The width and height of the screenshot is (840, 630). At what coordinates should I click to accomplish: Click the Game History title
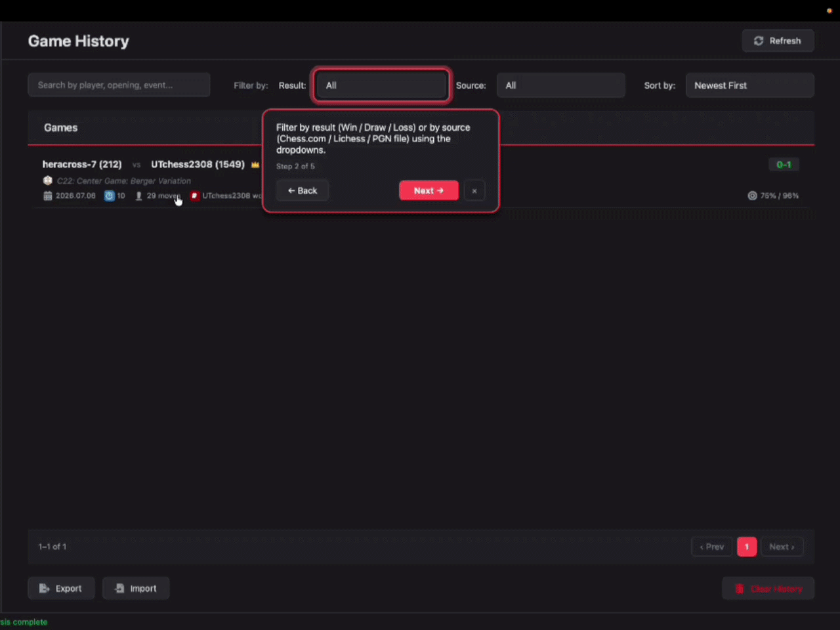click(79, 41)
